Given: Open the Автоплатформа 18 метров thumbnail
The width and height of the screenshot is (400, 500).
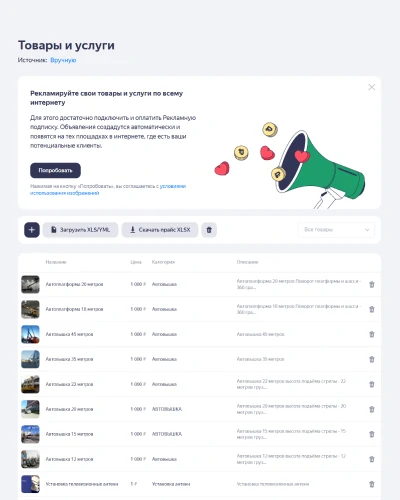Looking at the screenshot, I should point(30,309).
